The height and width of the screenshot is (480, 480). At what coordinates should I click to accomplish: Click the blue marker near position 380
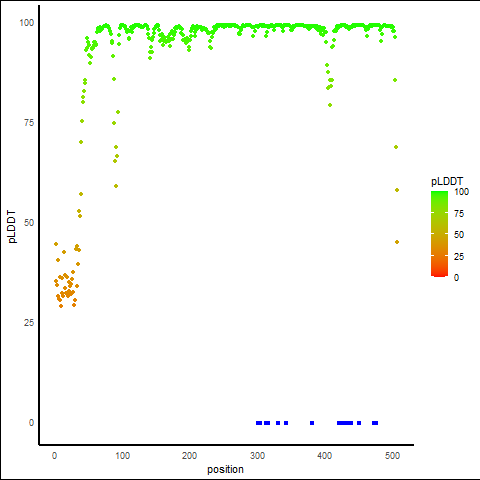tap(312, 423)
